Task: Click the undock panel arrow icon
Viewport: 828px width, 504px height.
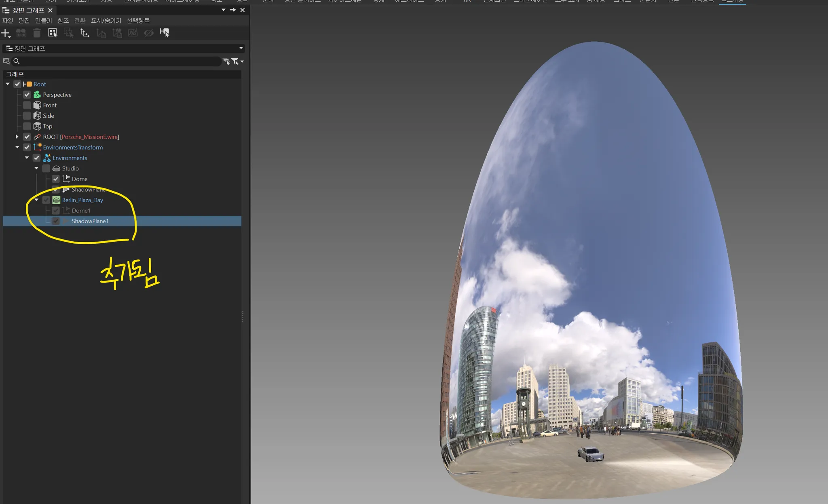Action: pyautogui.click(x=233, y=10)
